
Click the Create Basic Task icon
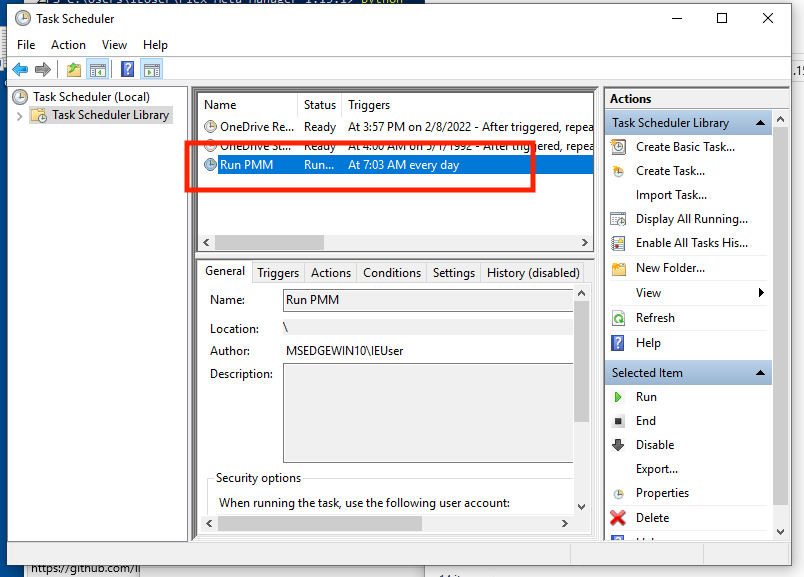618,147
